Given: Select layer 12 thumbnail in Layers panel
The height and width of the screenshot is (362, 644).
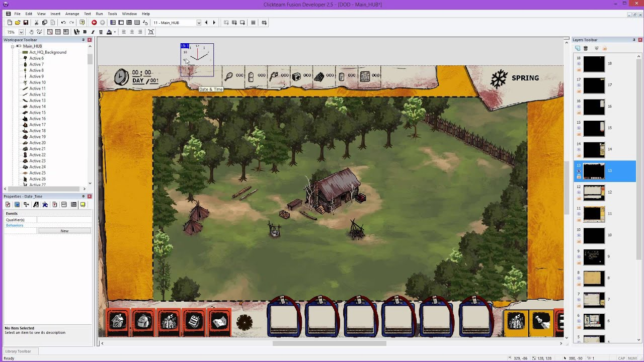Looking at the screenshot, I should pos(594,192).
